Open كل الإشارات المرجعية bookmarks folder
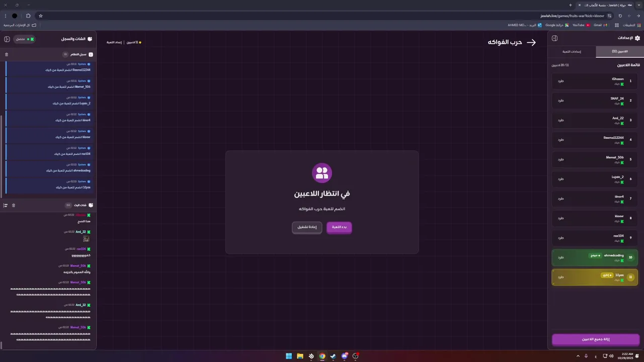This screenshot has height=362, width=644. (x=20, y=25)
